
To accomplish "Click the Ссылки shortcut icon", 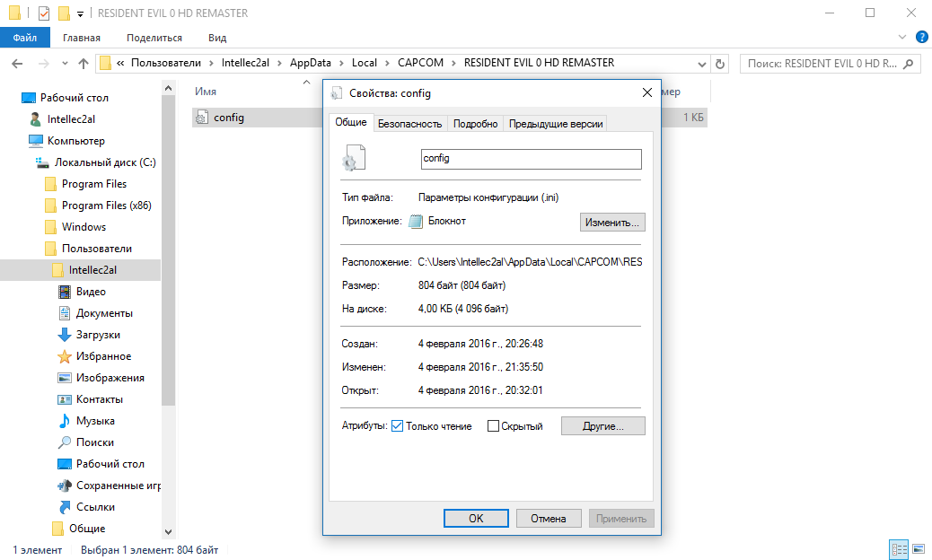I will 64,506.
